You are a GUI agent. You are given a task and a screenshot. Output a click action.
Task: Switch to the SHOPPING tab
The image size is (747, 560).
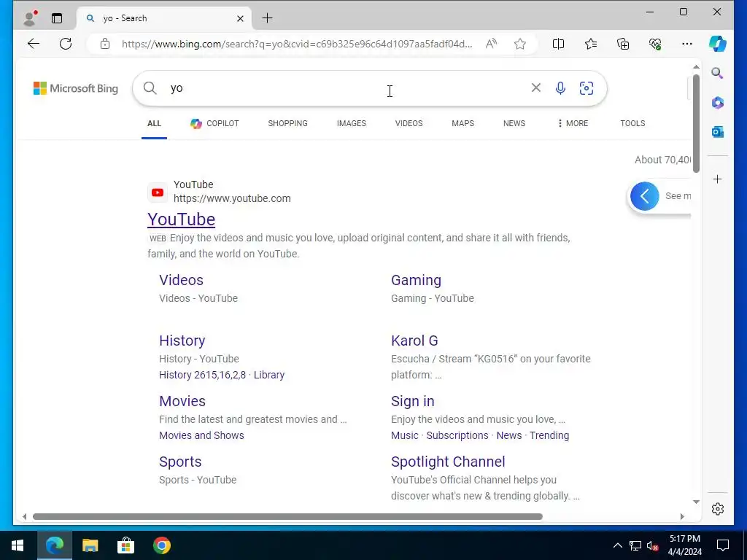tap(287, 123)
